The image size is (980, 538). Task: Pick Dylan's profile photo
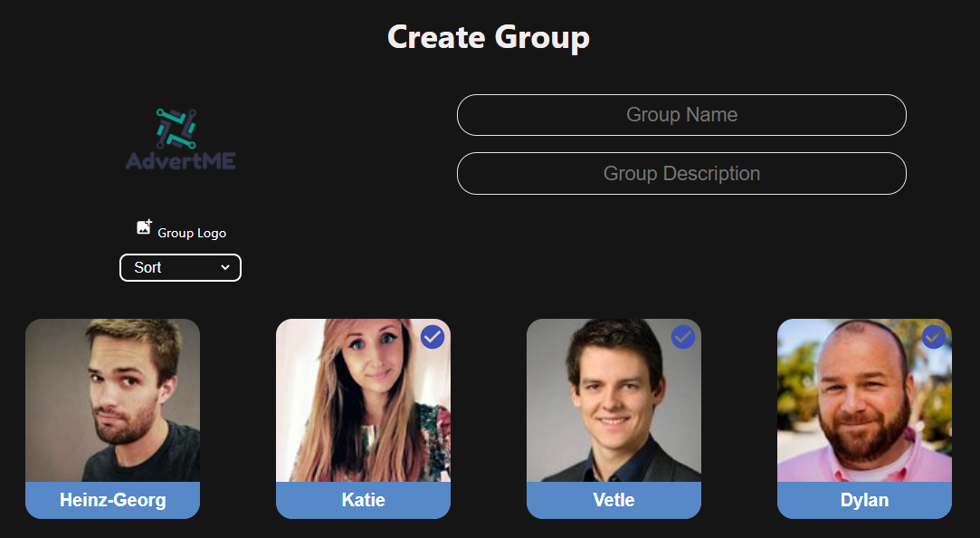pos(864,400)
